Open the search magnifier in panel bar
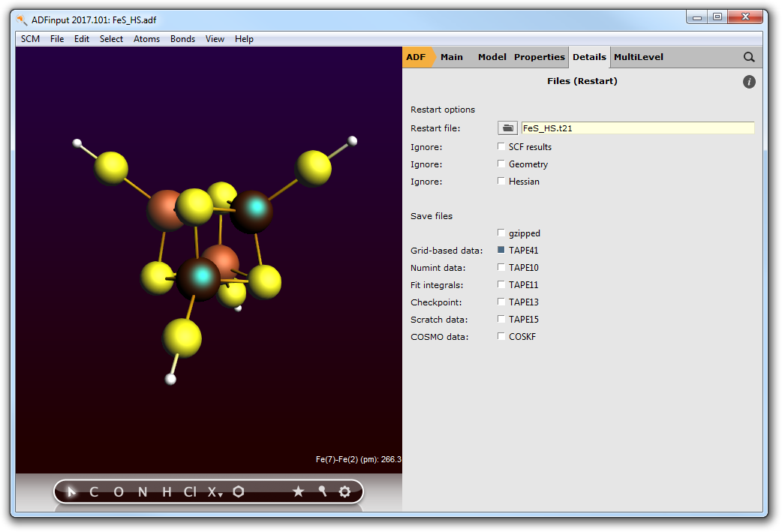Screen dimensions: 782x532 click(x=748, y=57)
